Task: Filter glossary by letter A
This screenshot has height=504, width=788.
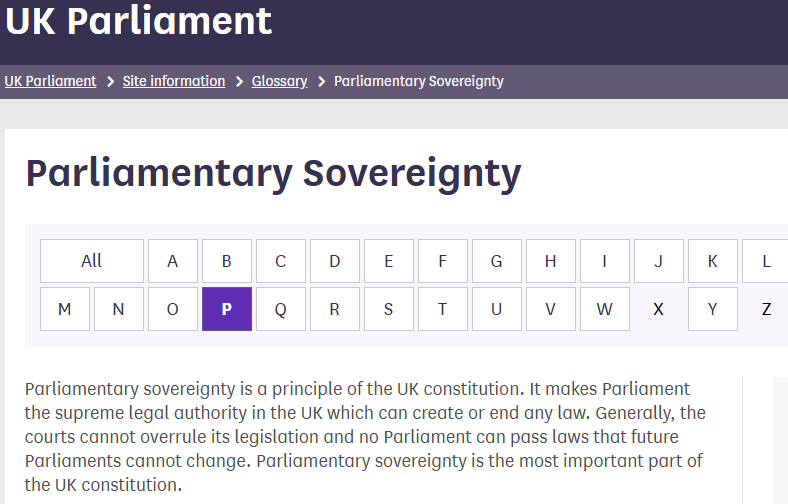Action: click(173, 261)
